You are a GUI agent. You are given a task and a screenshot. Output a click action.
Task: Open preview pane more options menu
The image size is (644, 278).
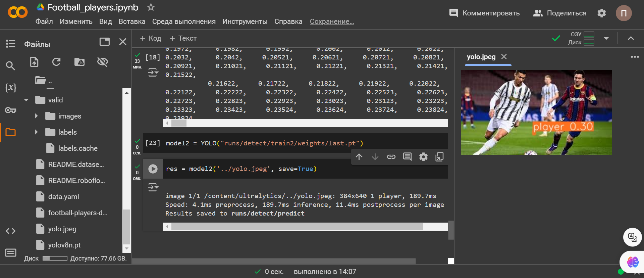click(x=635, y=57)
